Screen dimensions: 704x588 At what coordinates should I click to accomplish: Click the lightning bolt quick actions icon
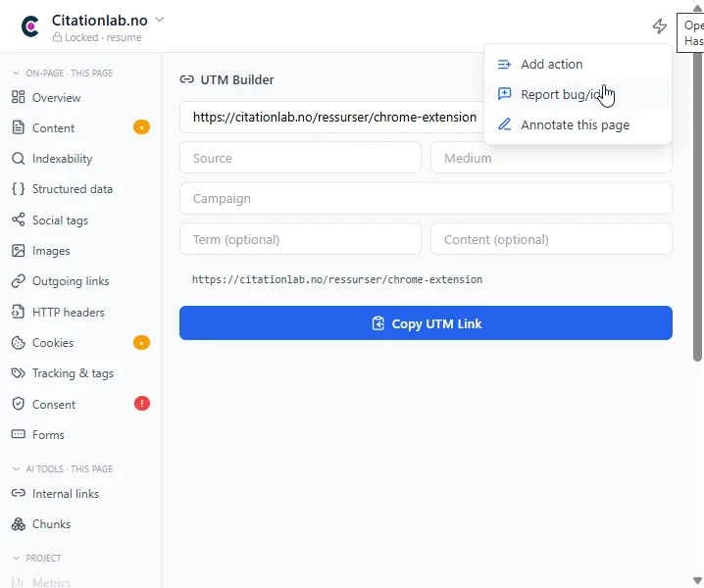click(659, 26)
